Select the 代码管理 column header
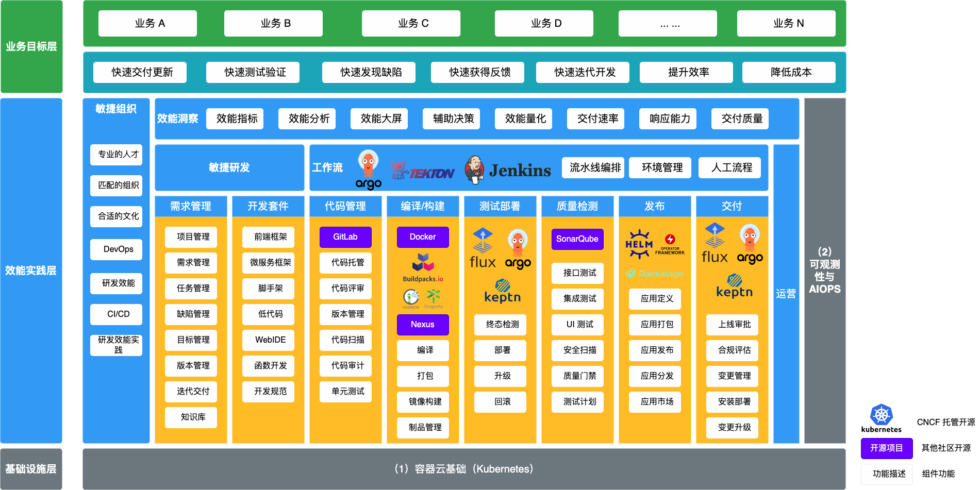This screenshot has width=980, height=490. click(x=345, y=206)
